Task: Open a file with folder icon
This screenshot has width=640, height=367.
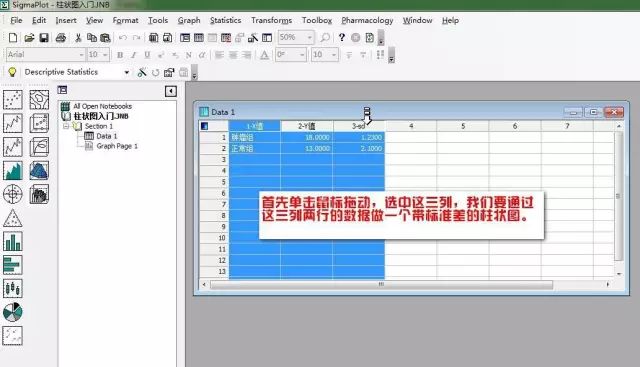Action: click(x=29, y=38)
